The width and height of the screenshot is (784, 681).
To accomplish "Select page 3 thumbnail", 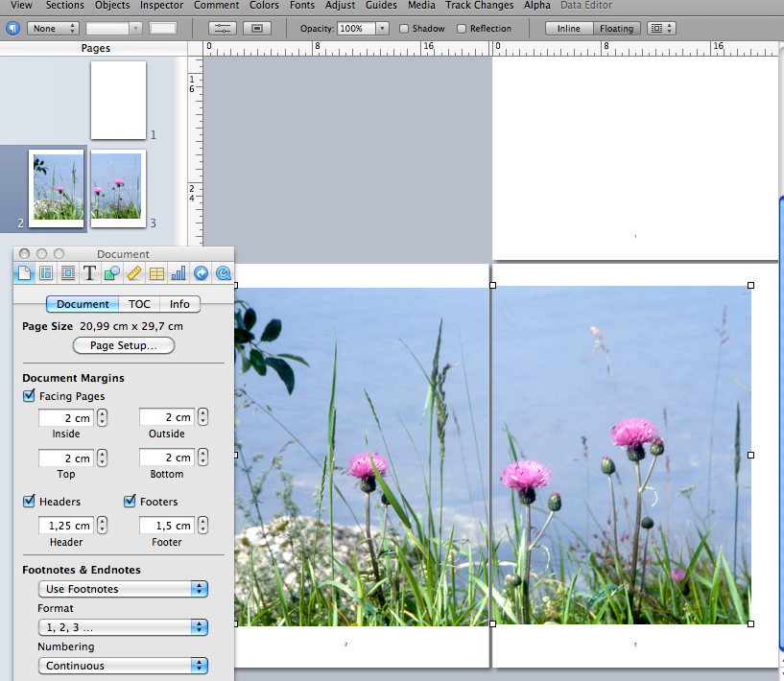I will coord(118,189).
